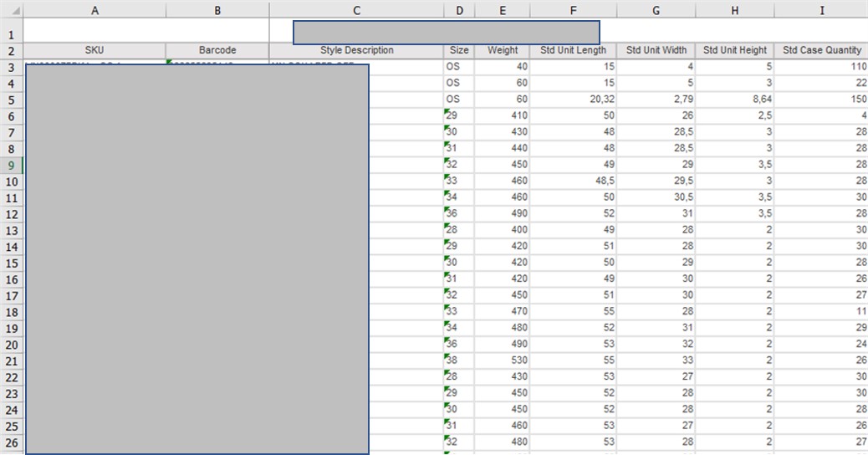Select Weight cell 40 in row 3
The width and height of the screenshot is (868, 455).
pyautogui.click(x=502, y=66)
